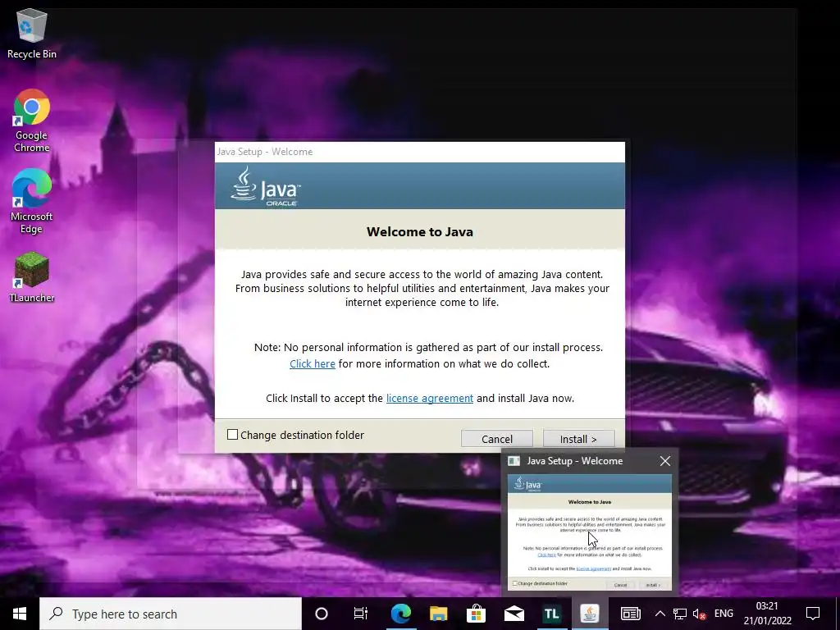This screenshot has width=840, height=630.
Task: Open Task View on the taskbar
Action: (361, 614)
